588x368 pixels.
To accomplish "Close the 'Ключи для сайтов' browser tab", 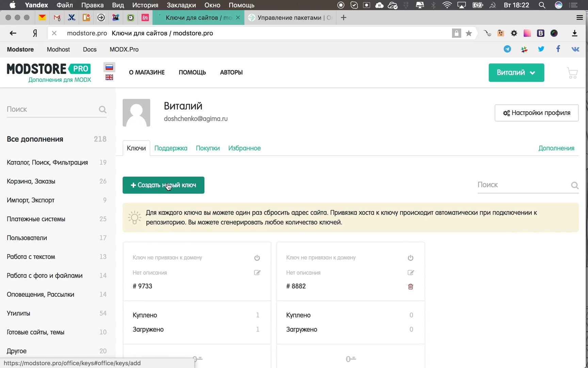I will click(x=238, y=17).
